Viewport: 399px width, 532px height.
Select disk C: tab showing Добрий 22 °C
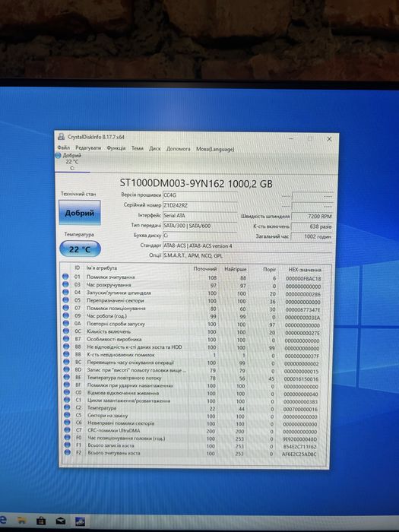[x=72, y=161]
